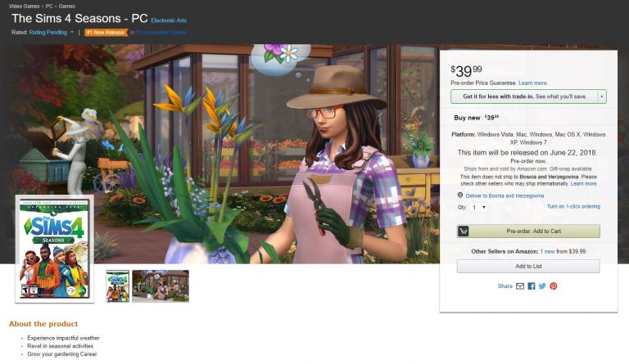Click Get it for less with trade-in
The width and height of the screenshot is (629, 364).
click(x=524, y=97)
